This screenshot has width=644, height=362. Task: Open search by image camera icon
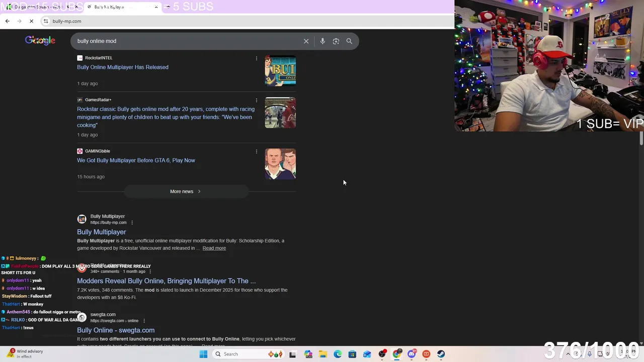336,41
